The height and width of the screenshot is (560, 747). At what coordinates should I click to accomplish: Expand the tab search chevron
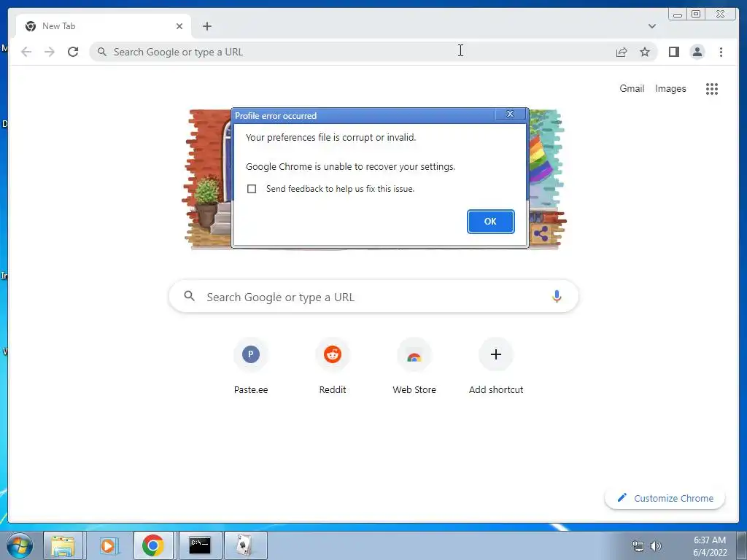tap(651, 26)
